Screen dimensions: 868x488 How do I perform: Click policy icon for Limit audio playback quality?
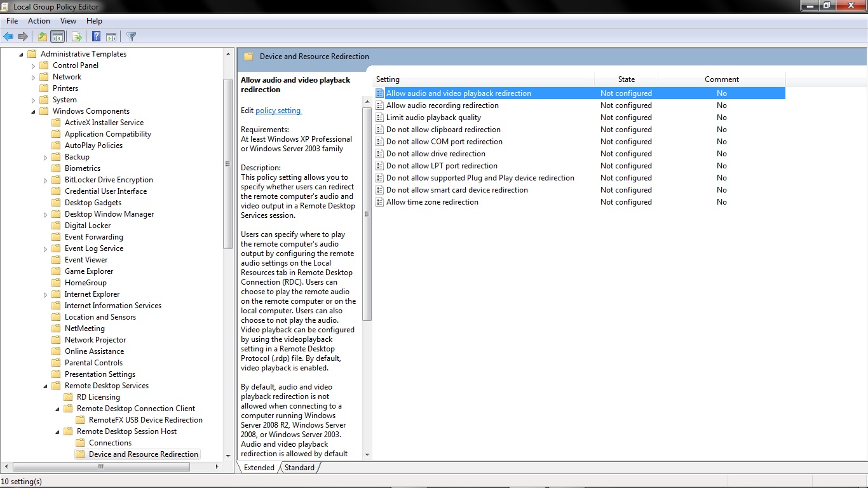[380, 118]
